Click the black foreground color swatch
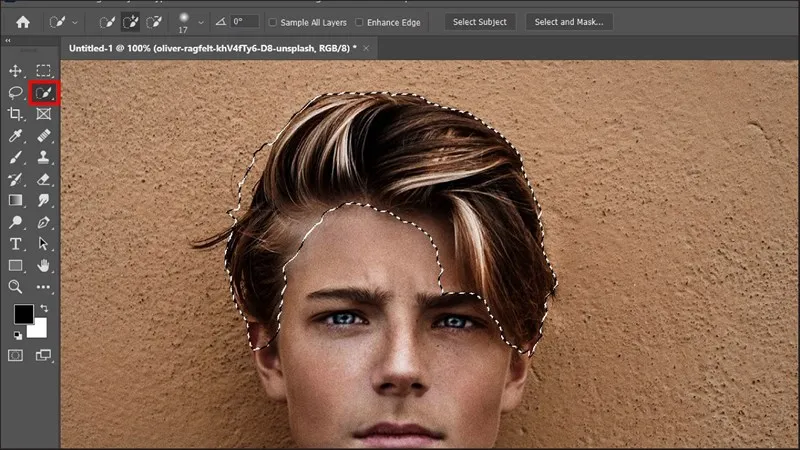 [x=23, y=315]
